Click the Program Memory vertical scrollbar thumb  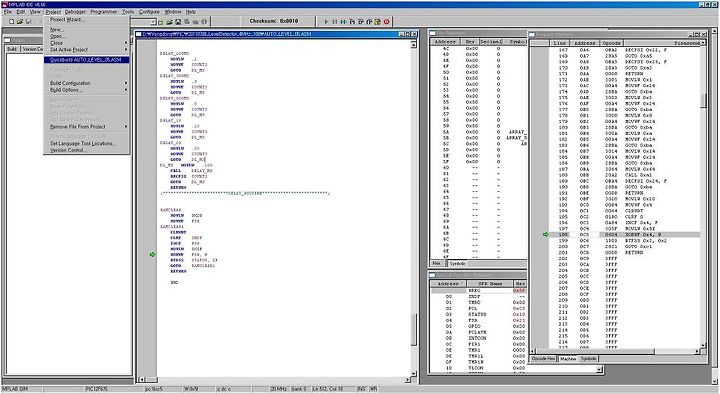[x=703, y=101]
